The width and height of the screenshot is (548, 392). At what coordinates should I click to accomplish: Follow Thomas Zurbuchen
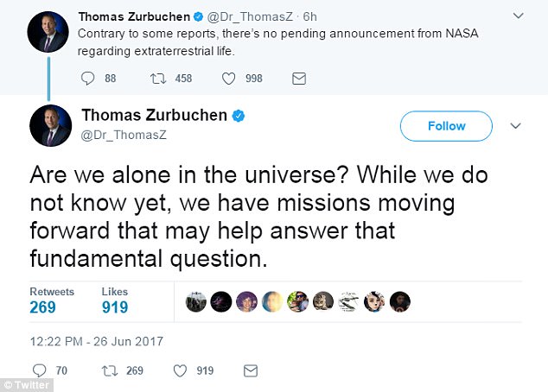point(446,126)
